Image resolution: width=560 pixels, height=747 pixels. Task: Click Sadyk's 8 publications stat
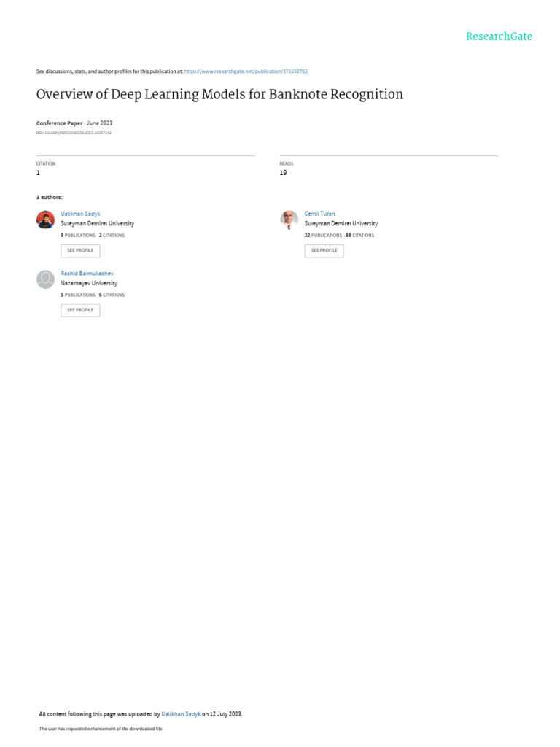pyautogui.click(x=78, y=236)
